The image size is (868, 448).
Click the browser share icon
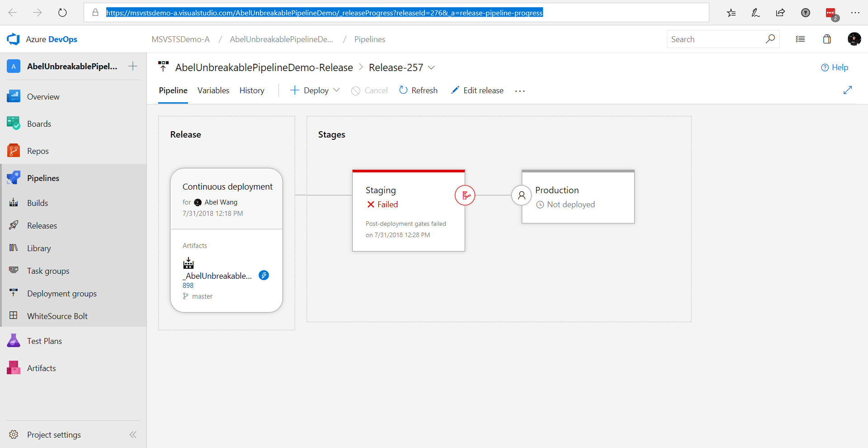[780, 13]
